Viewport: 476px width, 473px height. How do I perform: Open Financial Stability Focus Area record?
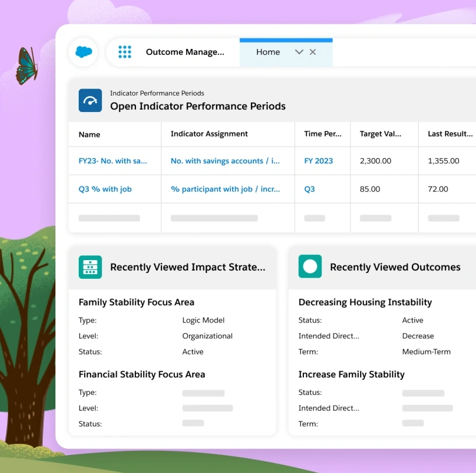click(x=142, y=374)
